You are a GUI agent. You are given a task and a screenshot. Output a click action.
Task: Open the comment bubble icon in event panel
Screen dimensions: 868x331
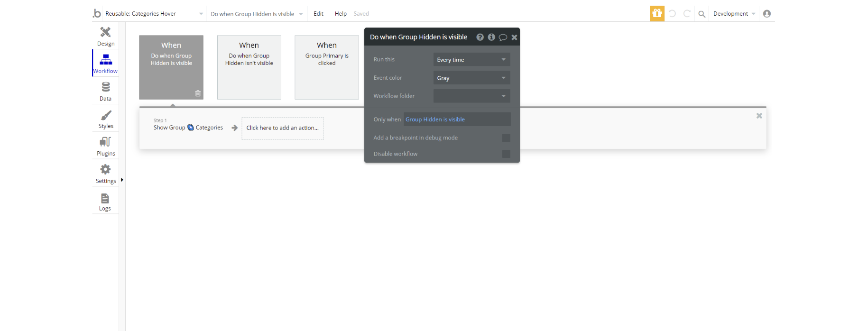503,37
